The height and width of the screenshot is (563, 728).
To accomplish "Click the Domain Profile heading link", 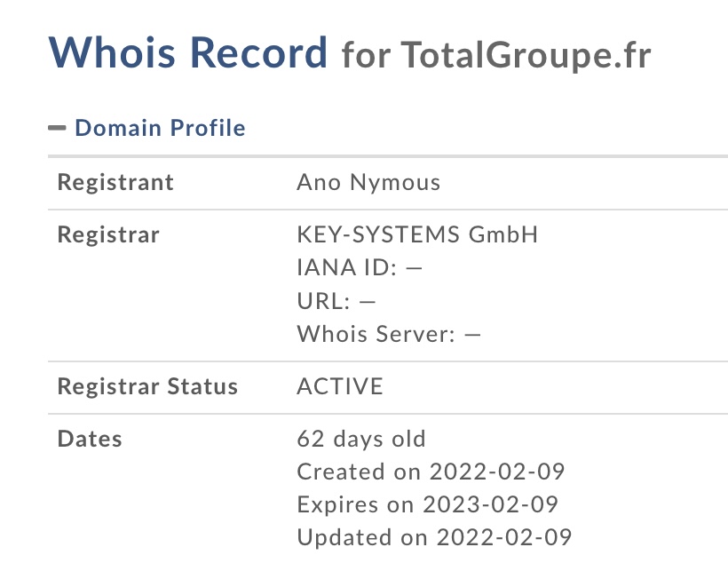I will pyautogui.click(x=160, y=128).
